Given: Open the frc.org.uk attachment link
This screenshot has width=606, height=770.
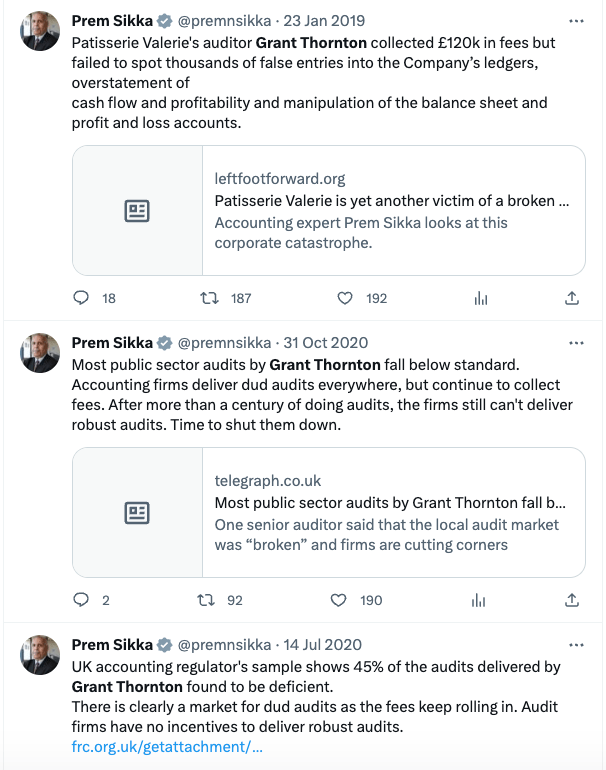Looking at the screenshot, I should point(167,747).
